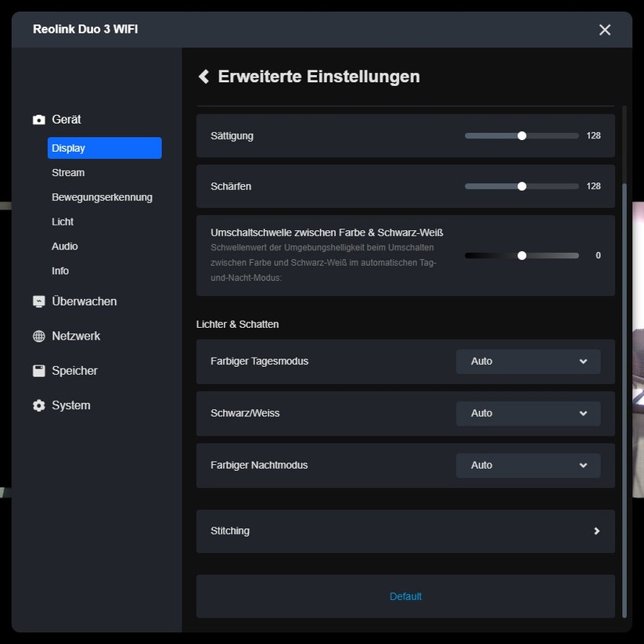Select the Licht menu entry

pyautogui.click(x=63, y=221)
